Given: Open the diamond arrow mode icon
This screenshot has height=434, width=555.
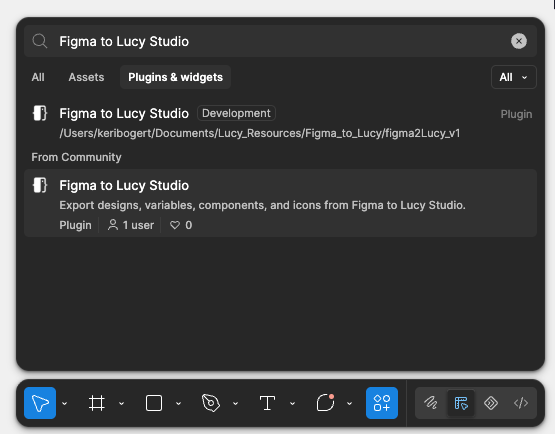Looking at the screenshot, I should point(491,403).
